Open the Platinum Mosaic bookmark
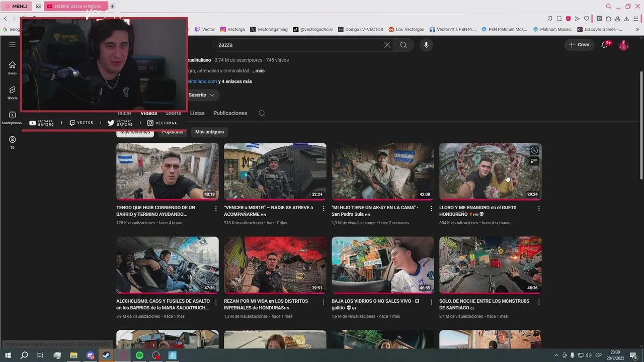644x362 pixels. (x=552, y=29)
